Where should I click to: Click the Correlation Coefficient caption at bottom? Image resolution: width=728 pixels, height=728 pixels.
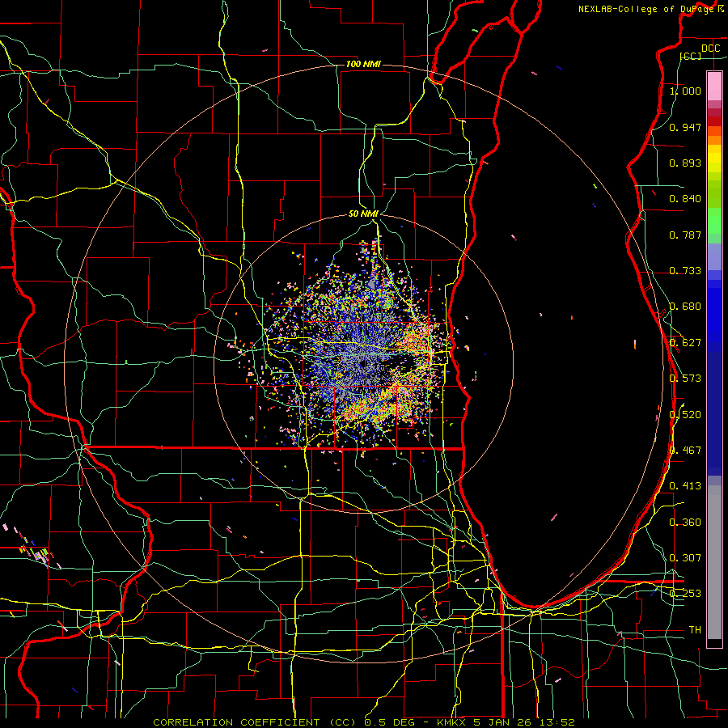click(x=363, y=722)
